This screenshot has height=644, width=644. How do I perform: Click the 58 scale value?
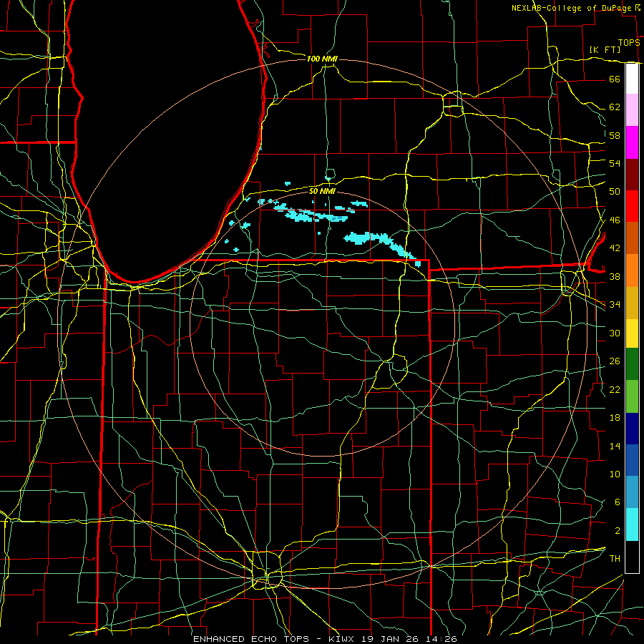615,135
